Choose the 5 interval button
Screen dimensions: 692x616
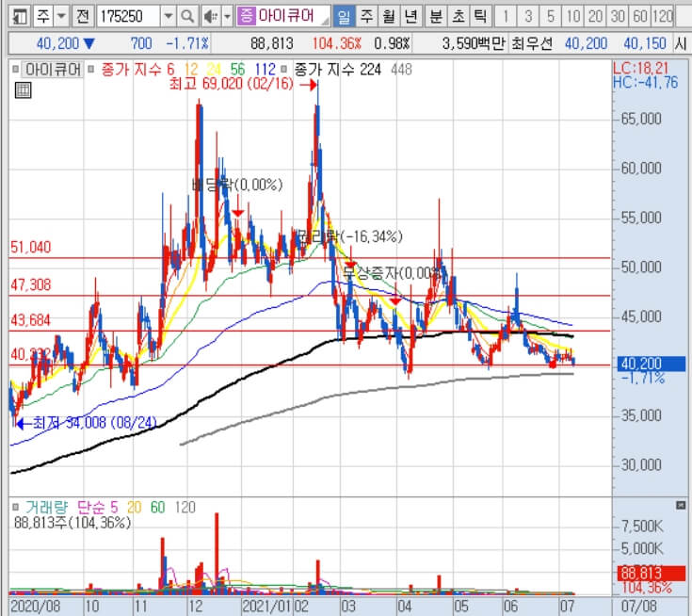(551, 17)
